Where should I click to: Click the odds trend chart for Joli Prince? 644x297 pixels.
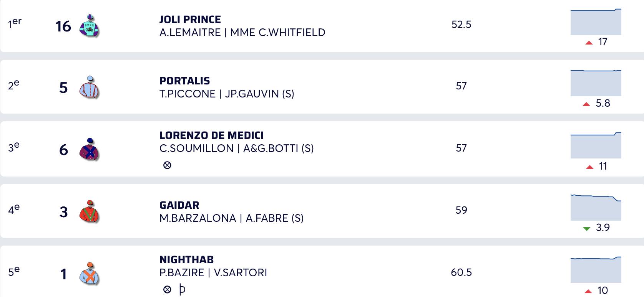click(596, 22)
